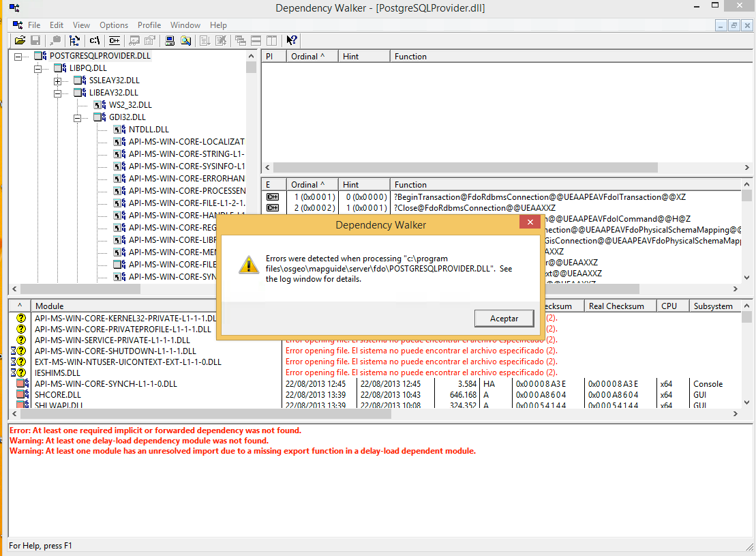Image resolution: width=756 pixels, height=556 pixels.
Task: Click the Copy toolbar icon
Action: 56,40
